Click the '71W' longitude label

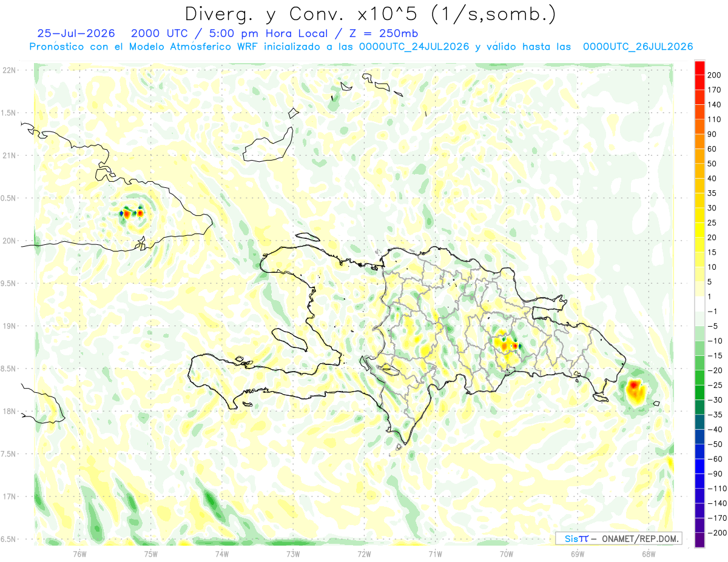pyautogui.click(x=435, y=554)
